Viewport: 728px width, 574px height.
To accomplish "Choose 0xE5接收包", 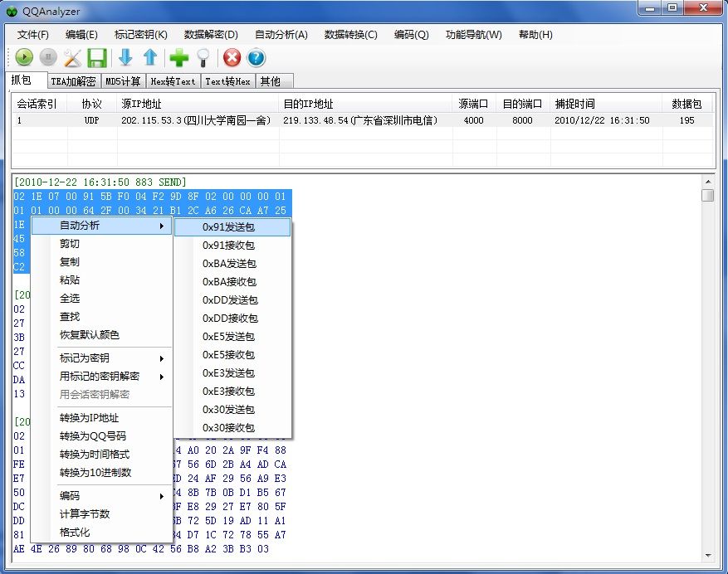I will pos(232,355).
